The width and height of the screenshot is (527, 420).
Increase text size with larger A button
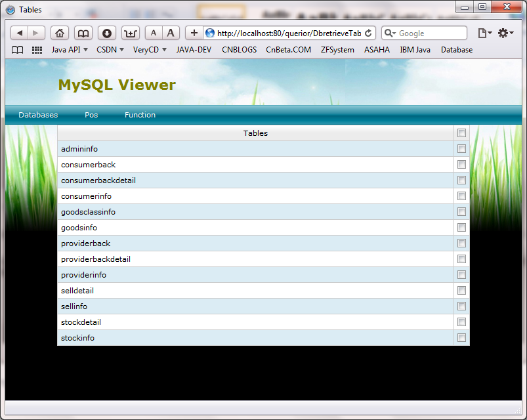[x=171, y=33]
